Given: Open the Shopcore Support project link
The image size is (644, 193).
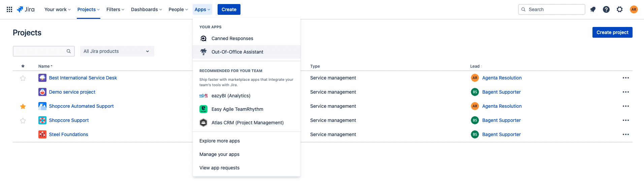Looking at the screenshot, I should click(x=69, y=120).
